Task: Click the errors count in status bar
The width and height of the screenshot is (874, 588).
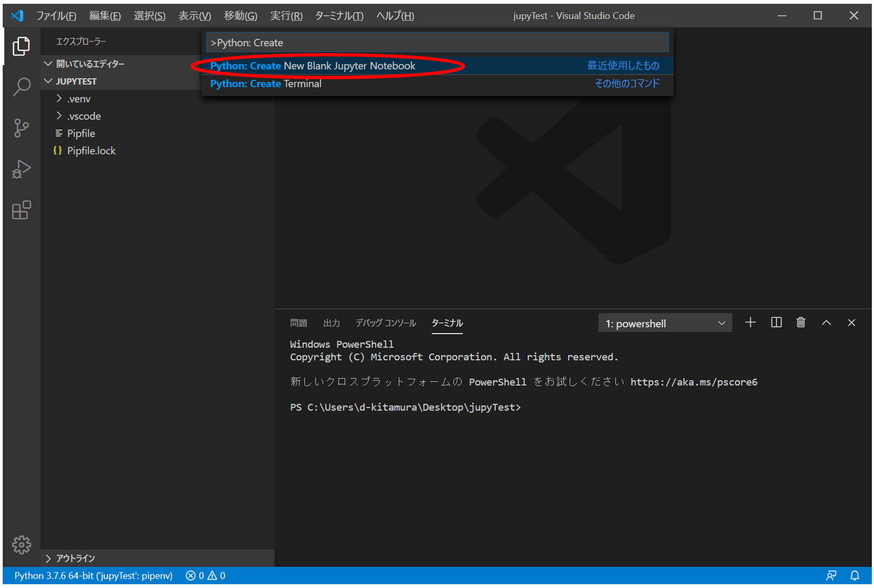Action: click(x=195, y=576)
